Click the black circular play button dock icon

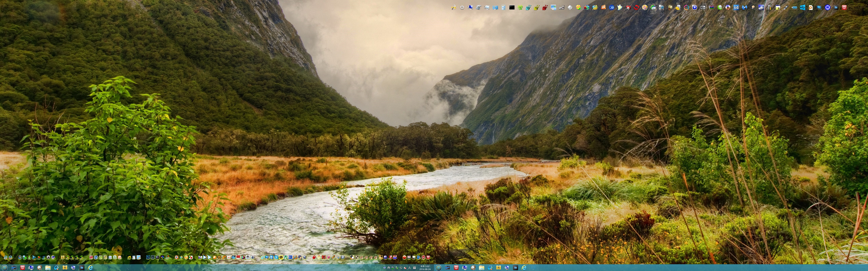coord(48,257)
